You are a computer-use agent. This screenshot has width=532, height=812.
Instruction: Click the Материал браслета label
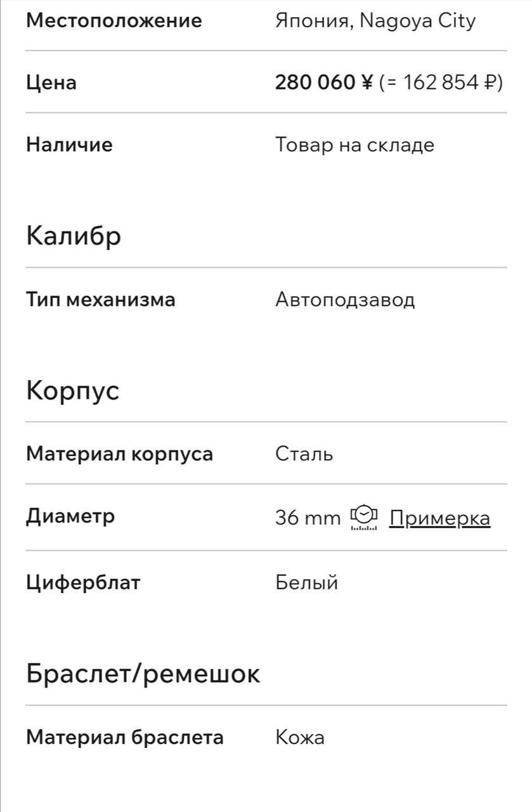[125, 738]
